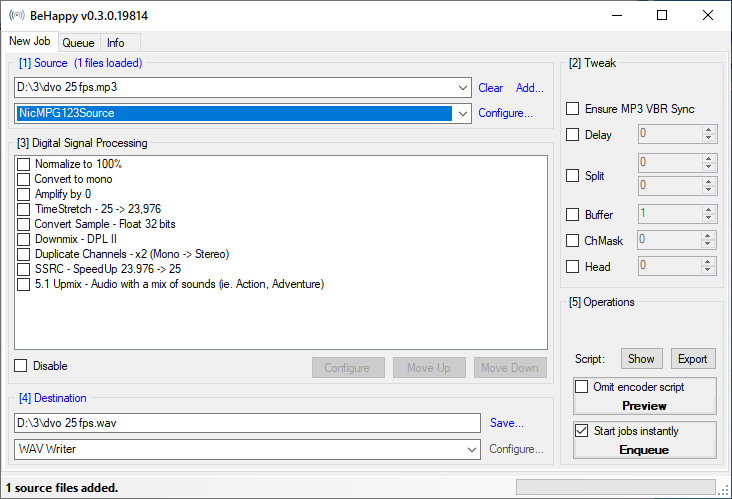
Task: Enable 5.1 Upmix checkbox
Action: point(23,284)
